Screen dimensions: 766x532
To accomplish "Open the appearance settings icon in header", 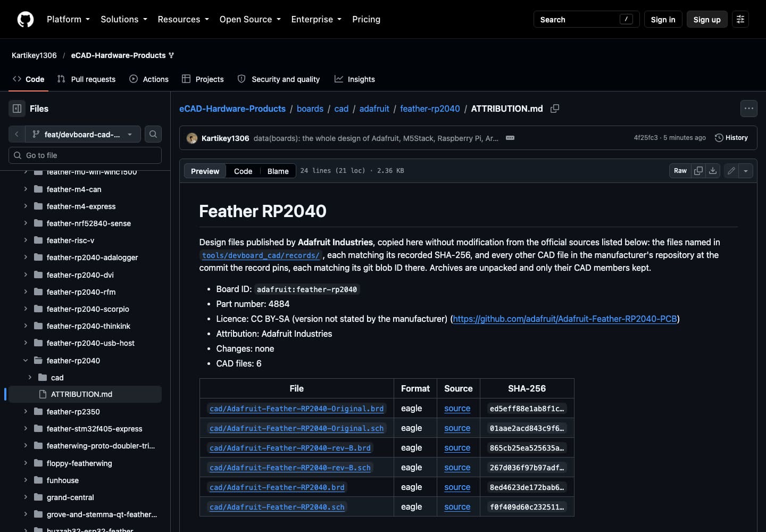I will (x=740, y=19).
